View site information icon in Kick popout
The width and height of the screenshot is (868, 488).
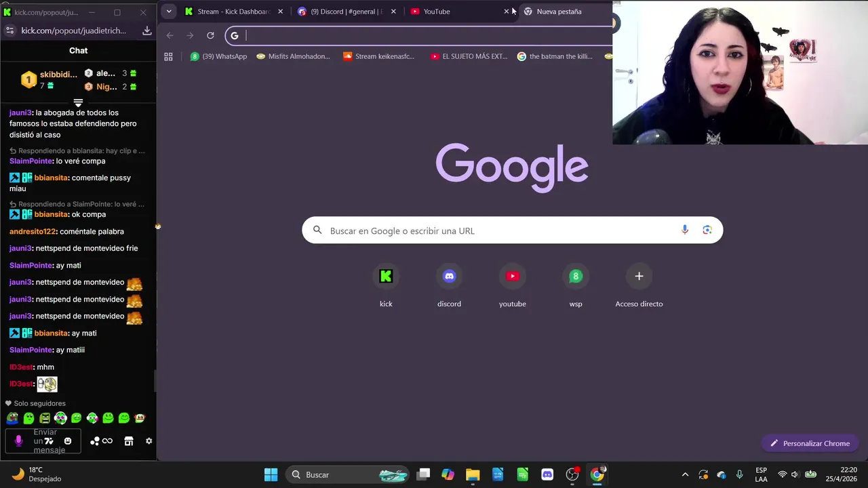click(9, 30)
